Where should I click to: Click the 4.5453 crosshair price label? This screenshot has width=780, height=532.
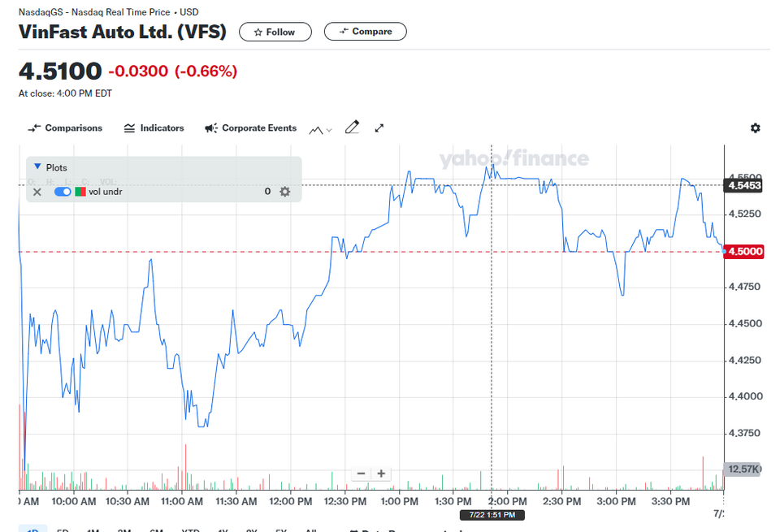tap(743, 185)
